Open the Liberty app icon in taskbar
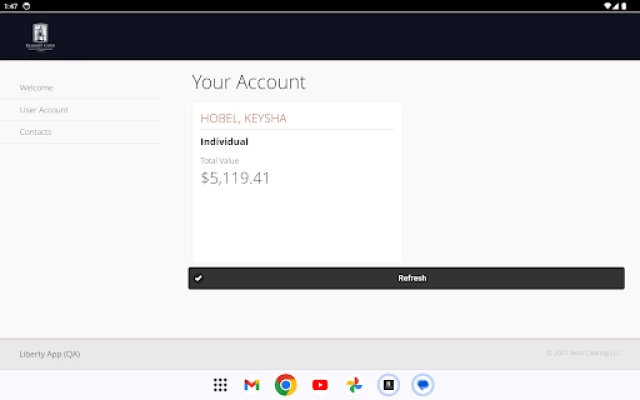The image size is (640, 400). [x=388, y=384]
